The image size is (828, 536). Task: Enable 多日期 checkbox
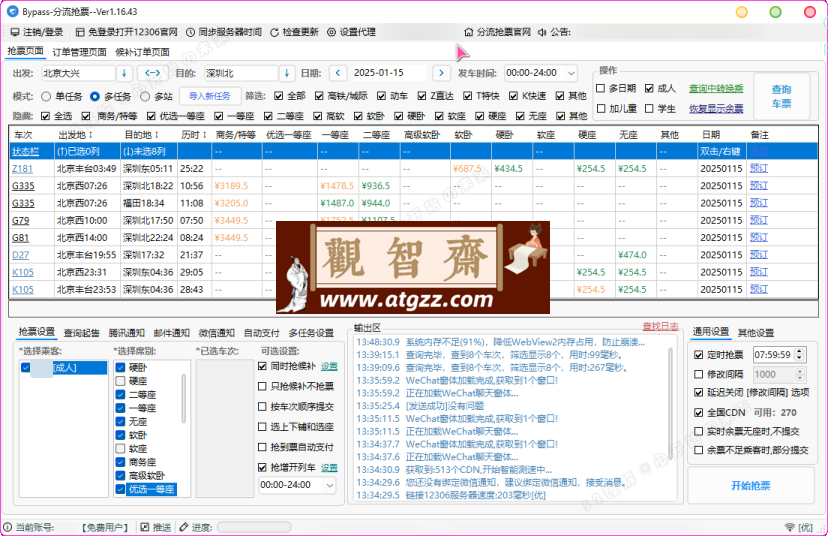(600, 88)
